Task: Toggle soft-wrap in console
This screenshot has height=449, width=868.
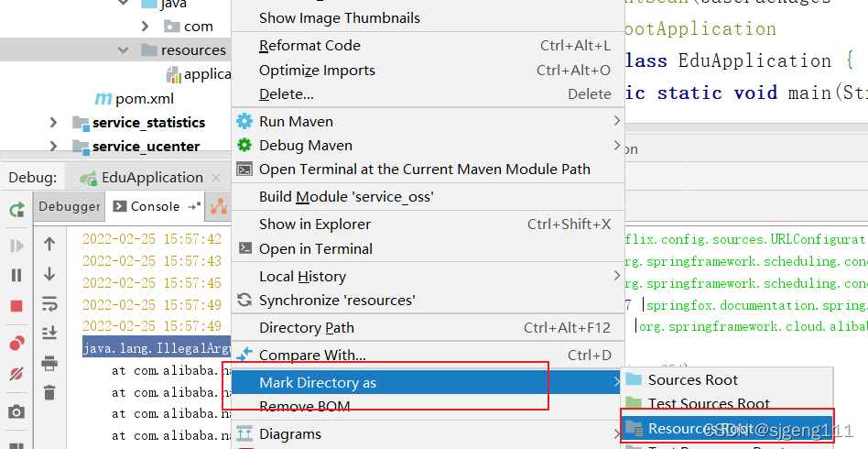Action: (49, 304)
